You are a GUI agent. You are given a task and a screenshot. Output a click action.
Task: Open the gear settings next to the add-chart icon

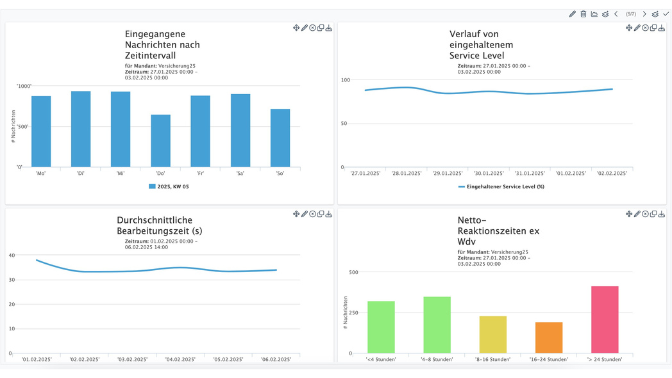(605, 14)
